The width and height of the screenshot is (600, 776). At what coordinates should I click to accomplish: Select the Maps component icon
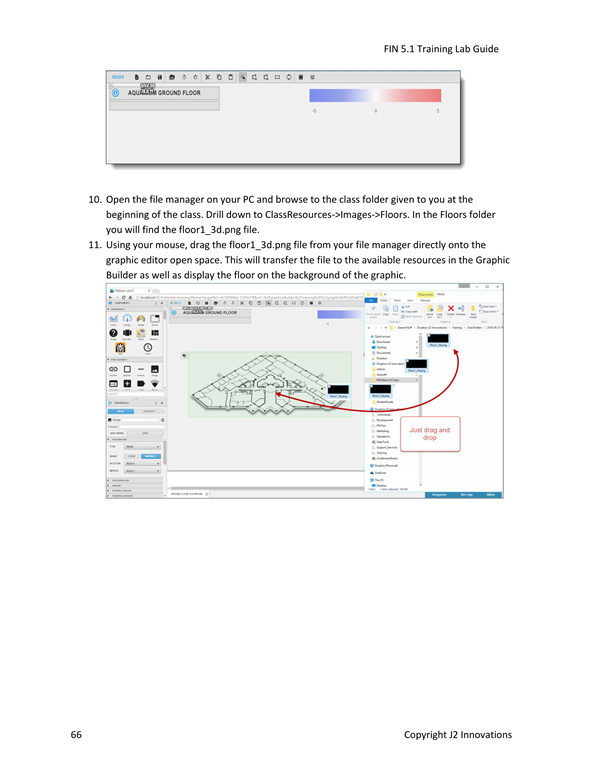(141, 333)
